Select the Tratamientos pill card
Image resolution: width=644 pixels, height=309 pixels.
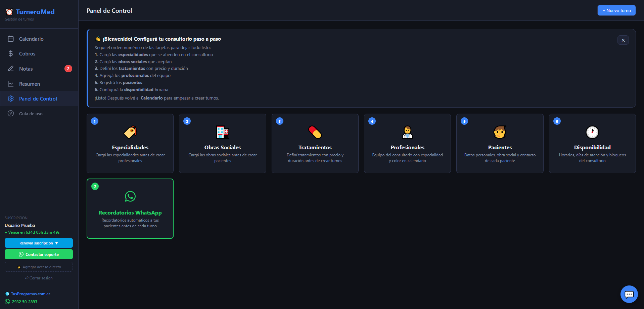point(315,143)
